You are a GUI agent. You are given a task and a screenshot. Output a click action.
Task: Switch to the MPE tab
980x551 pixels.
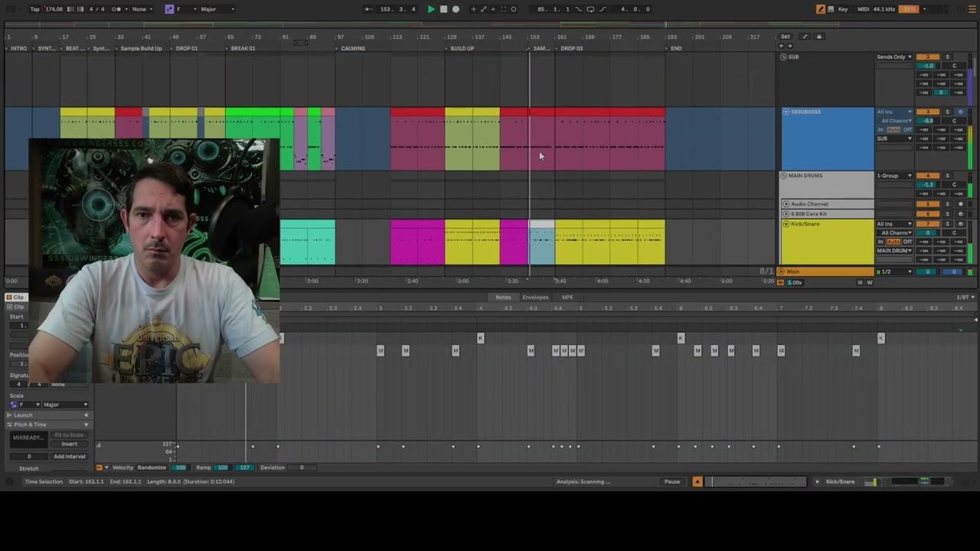pyautogui.click(x=567, y=297)
